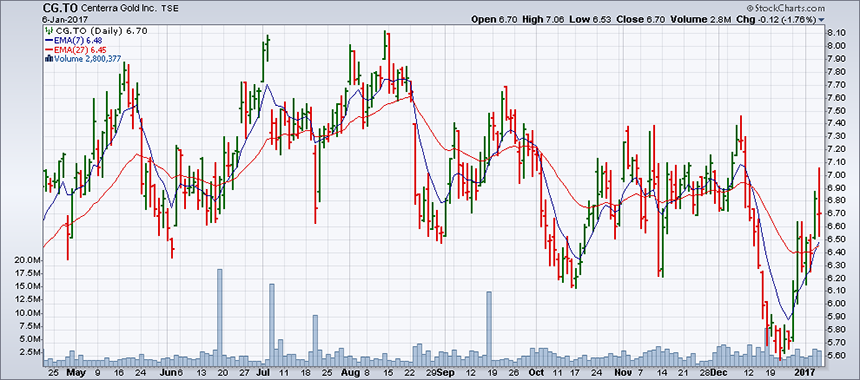860x380 pixels.
Task: Select the EMA(7) 6.48 legend entry
Action: click(x=73, y=40)
